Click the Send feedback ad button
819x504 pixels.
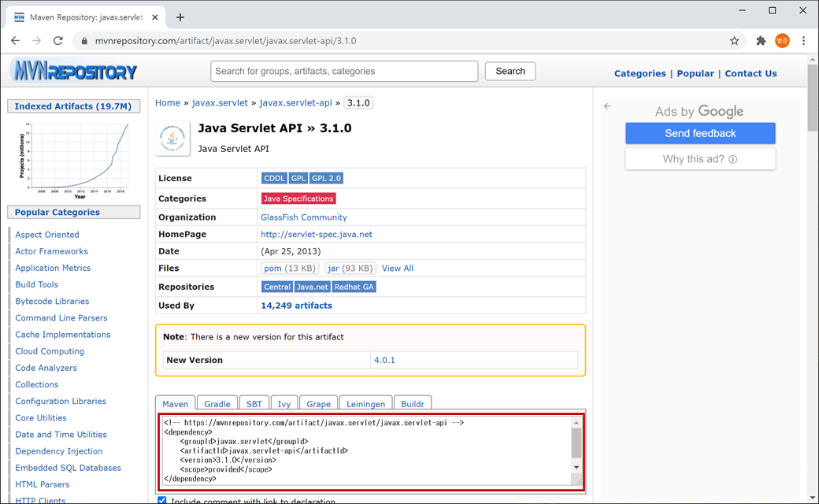(700, 133)
